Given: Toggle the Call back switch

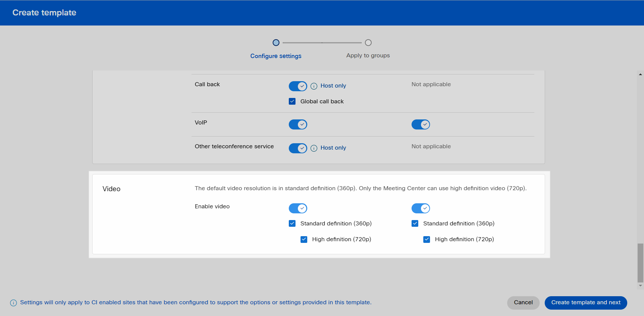Looking at the screenshot, I should tap(298, 86).
